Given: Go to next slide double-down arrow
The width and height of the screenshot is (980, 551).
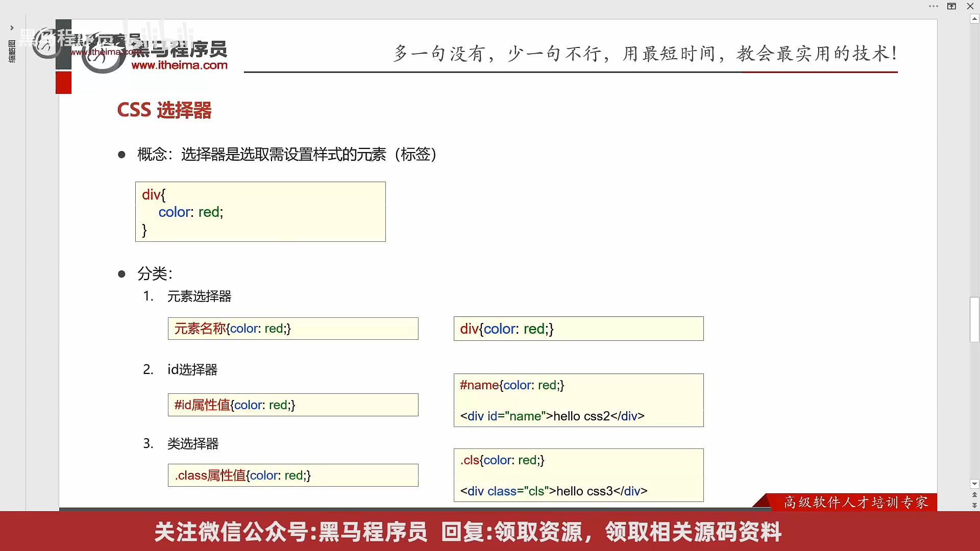Looking at the screenshot, I should pyautogui.click(x=974, y=505).
